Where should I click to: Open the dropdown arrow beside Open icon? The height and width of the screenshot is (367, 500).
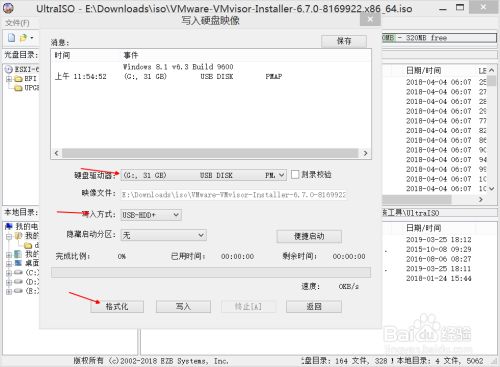[x=32, y=38]
